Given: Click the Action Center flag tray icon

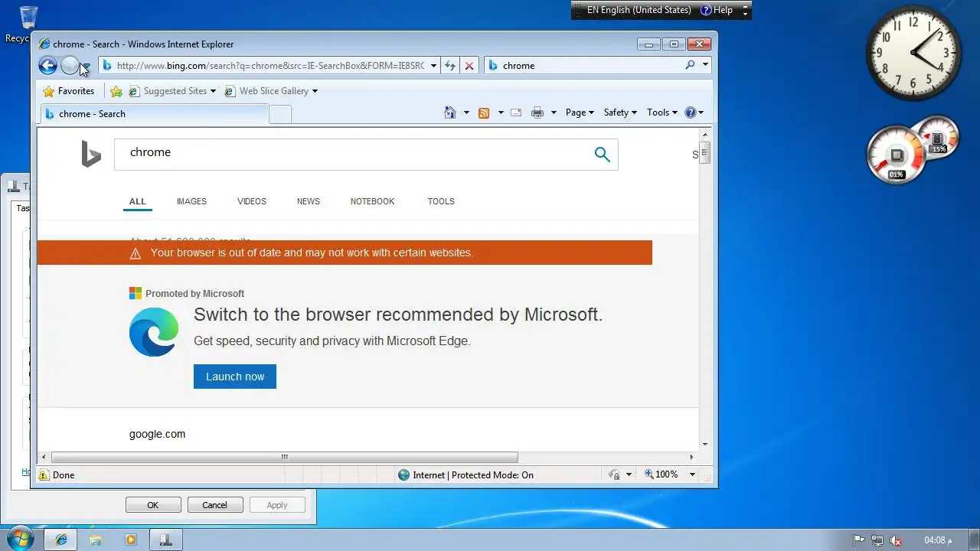Looking at the screenshot, I should click(x=859, y=540).
